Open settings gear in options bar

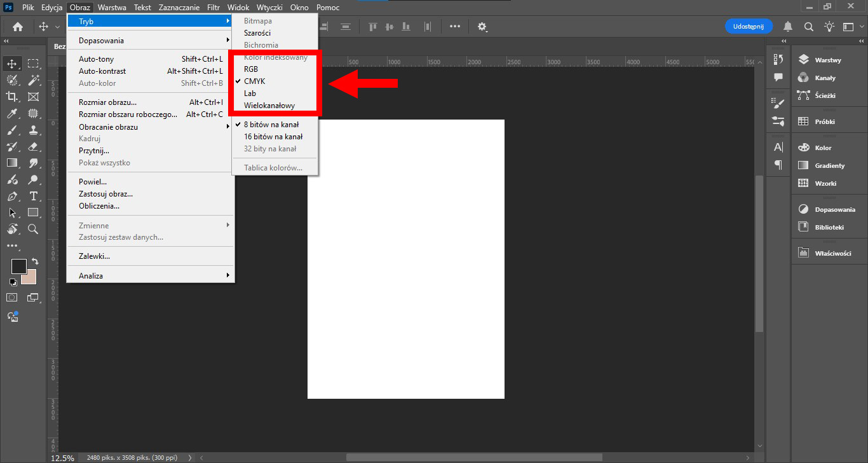tap(482, 27)
